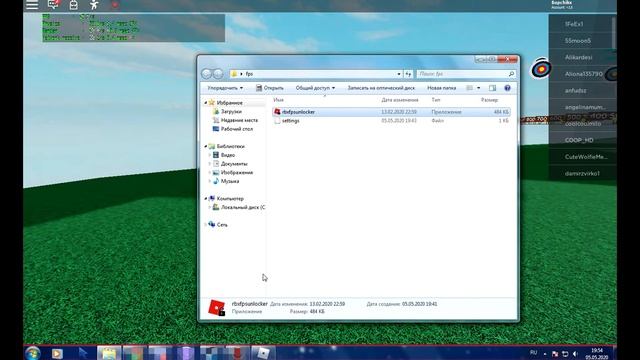Open the Видео library

click(228, 155)
